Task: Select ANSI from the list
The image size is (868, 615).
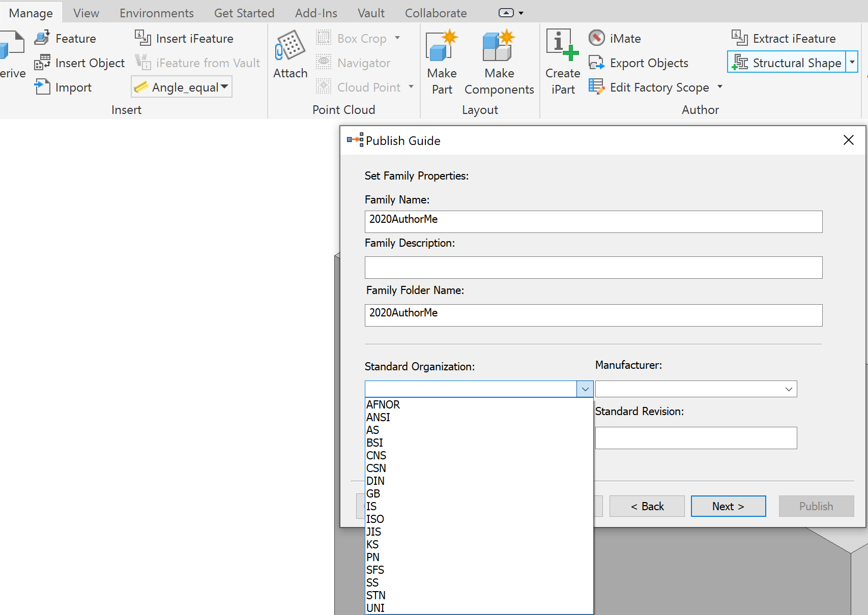Action: pyautogui.click(x=479, y=417)
